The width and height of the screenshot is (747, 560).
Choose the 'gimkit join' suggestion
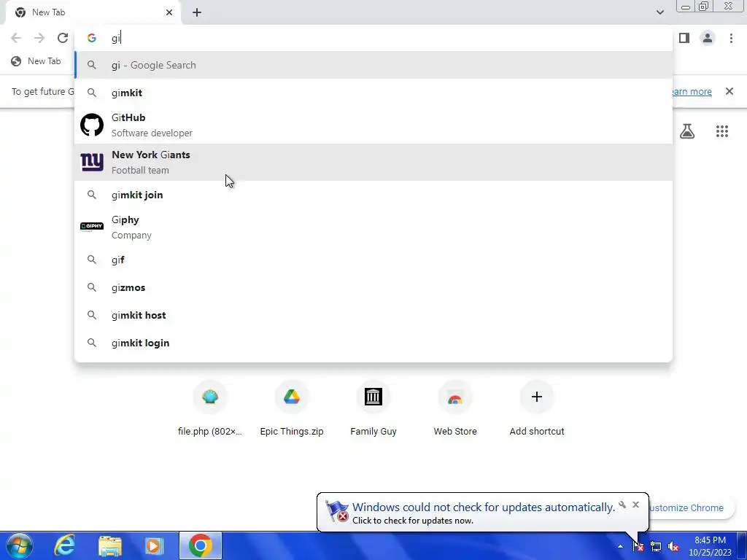click(x=373, y=195)
